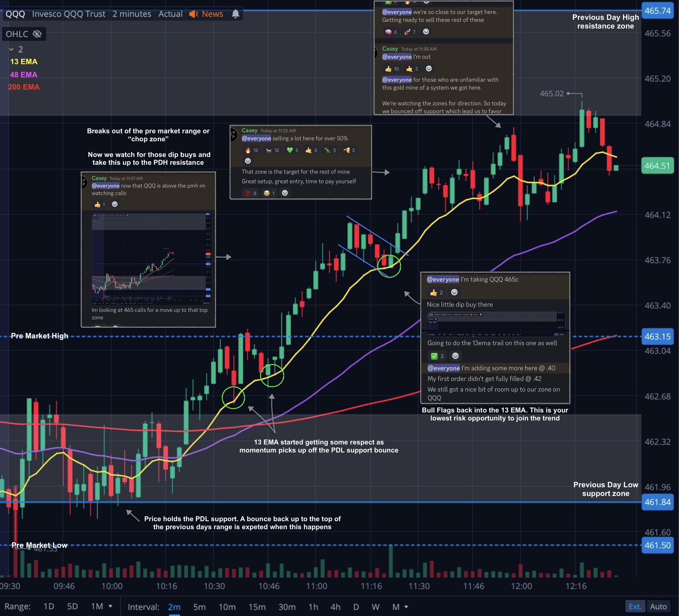The height and width of the screenshot is (616, 679).
Task: Switch to the 5m interval
Action: (199, 607)
